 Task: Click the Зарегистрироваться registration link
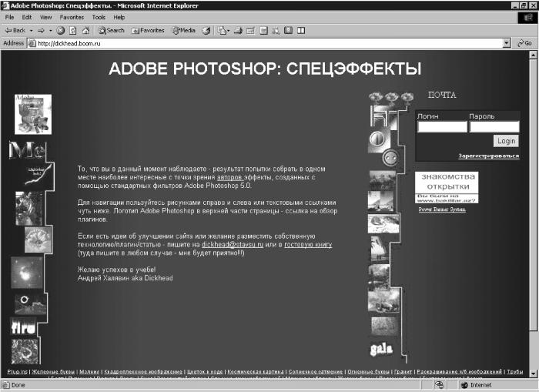(x=488, y=156)
